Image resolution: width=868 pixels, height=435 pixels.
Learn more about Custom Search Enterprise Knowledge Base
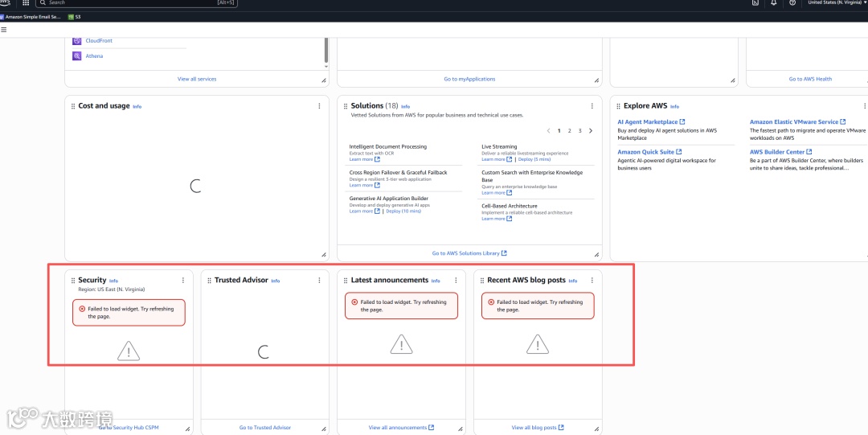point(497,193)
